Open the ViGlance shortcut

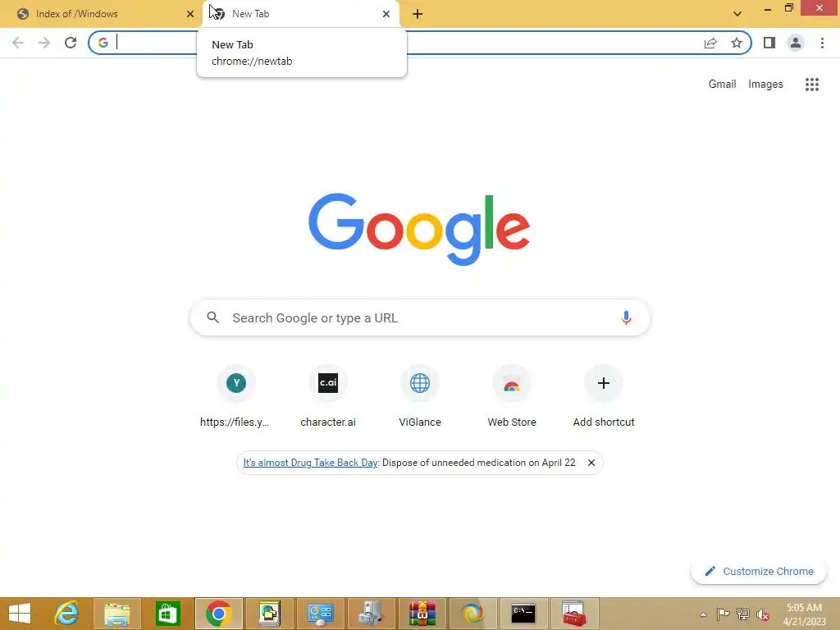click(420, 396)
